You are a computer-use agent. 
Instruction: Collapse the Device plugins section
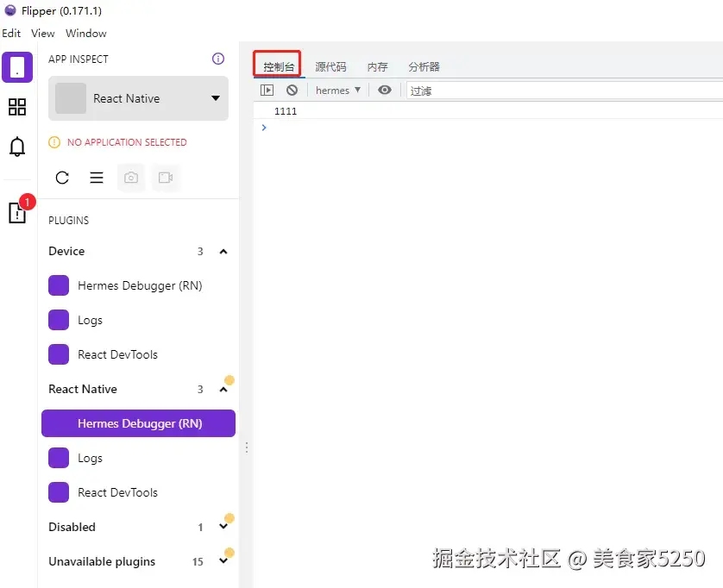(x=223, y=252)
